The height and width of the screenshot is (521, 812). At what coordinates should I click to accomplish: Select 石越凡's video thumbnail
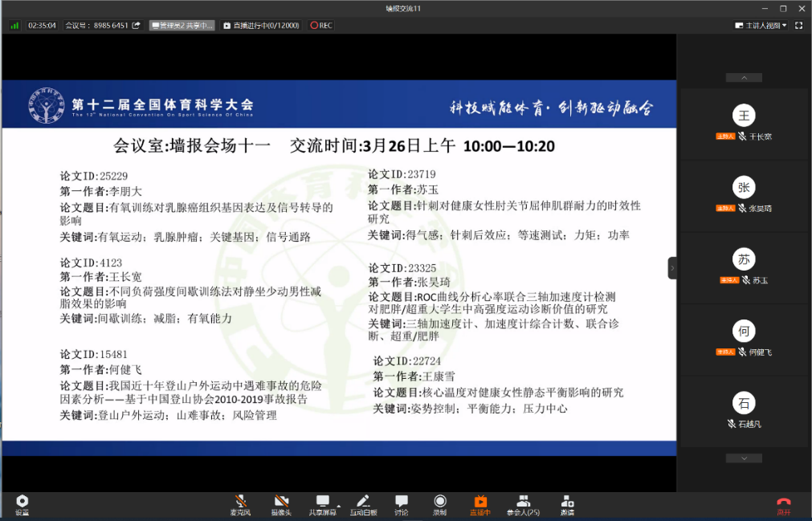coord(744,411)
